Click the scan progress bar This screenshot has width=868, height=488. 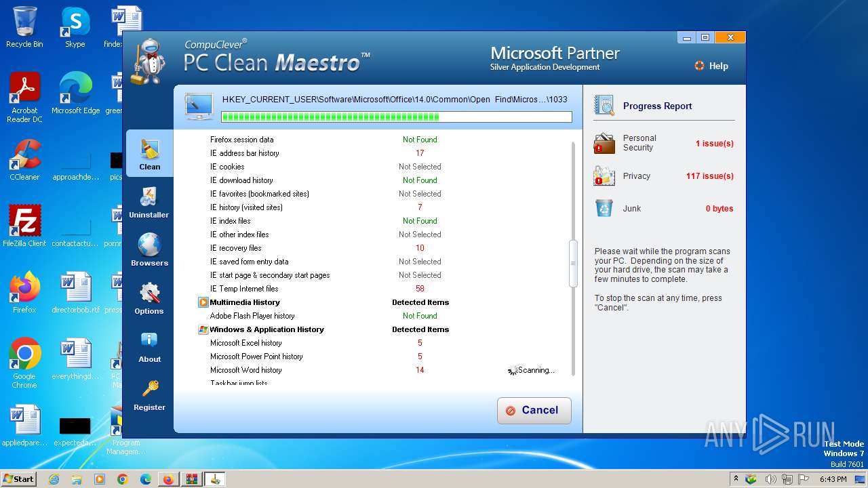pyautogui.click(x=397, y=117)
